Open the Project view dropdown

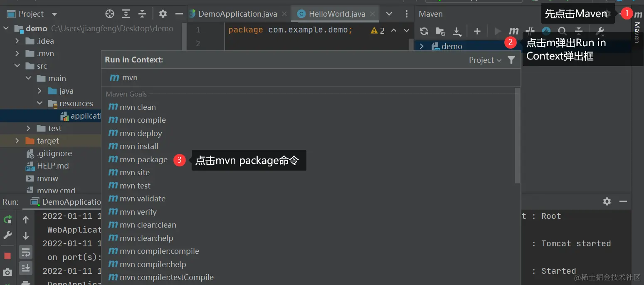click(32, 14)
